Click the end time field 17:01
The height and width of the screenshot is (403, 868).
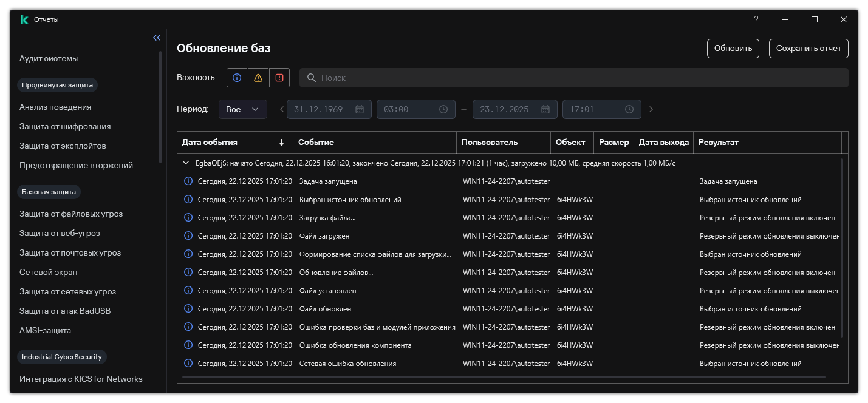click(x=602, y=109)
